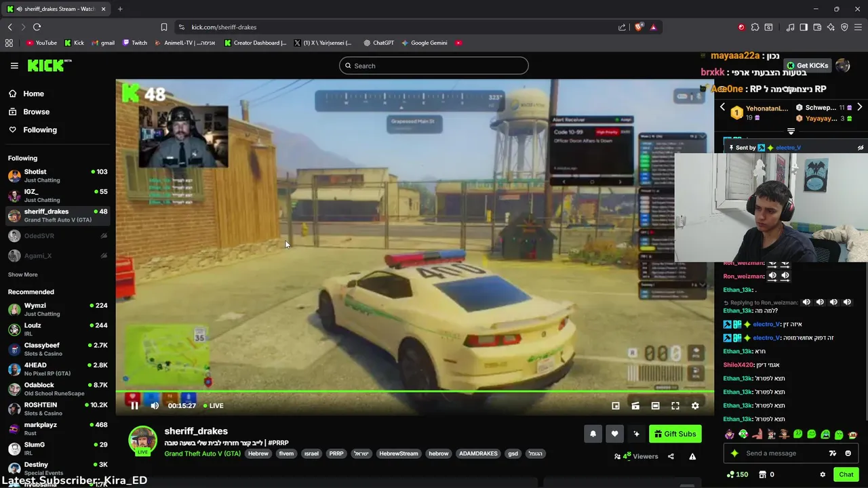The height and width of the screenshot is (488, 868).
Task: Select the PRRP stream tag
Action: (x=336, y=453)
